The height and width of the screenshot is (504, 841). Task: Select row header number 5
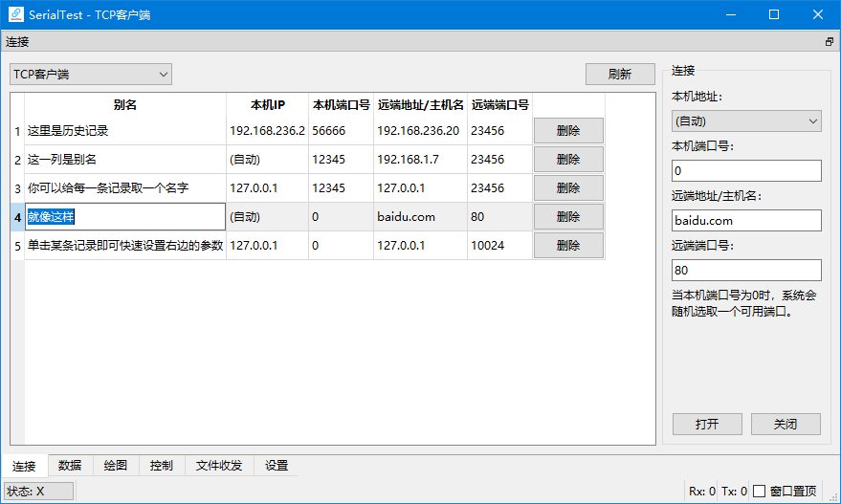17,246
